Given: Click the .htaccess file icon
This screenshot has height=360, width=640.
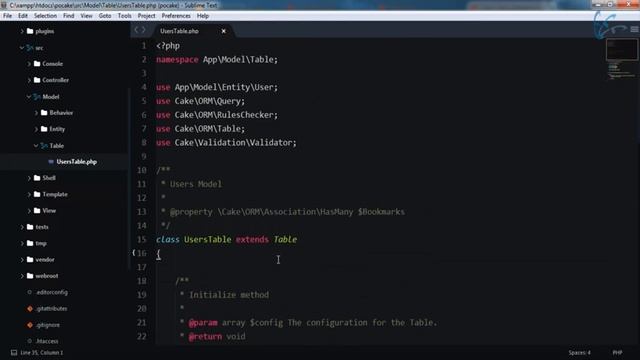Looking at the screenshot, I should 29,341.
